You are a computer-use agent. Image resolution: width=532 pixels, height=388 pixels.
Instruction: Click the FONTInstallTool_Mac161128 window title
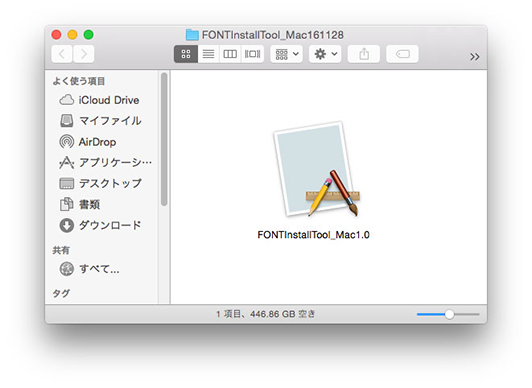[x=272, y=35]
